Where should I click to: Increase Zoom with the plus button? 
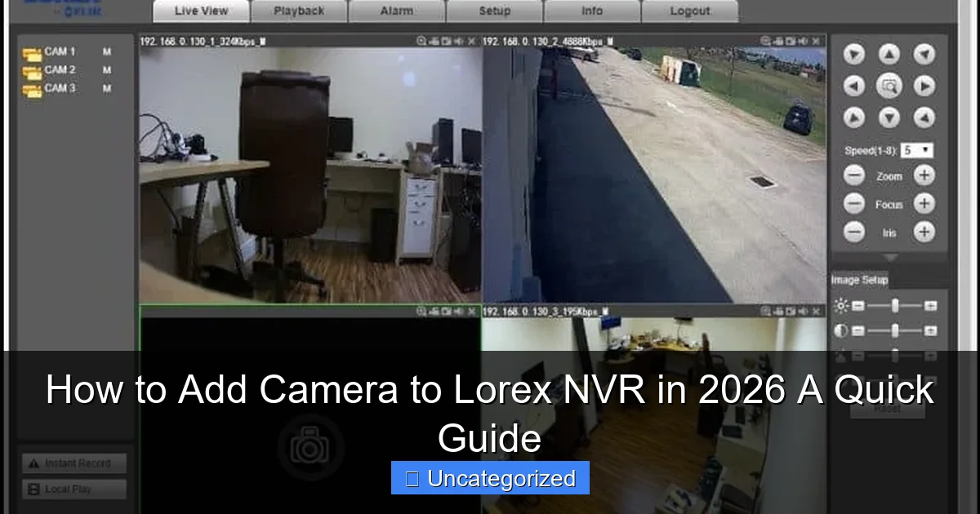click(x=924, y=175)
